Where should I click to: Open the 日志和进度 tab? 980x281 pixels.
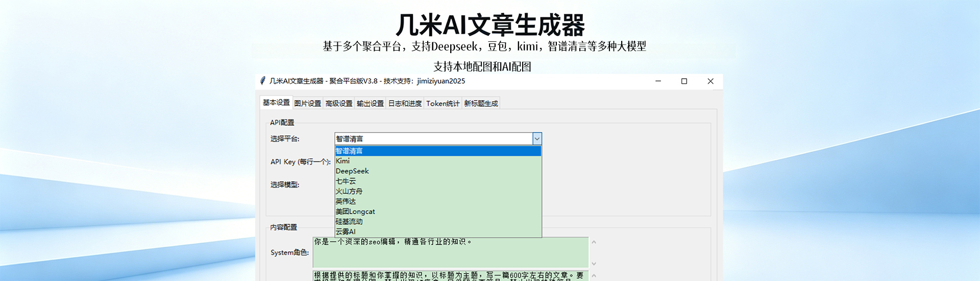(x=405, y=103)
